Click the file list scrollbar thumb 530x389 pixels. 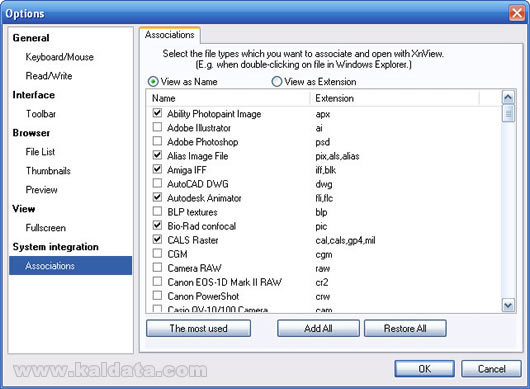click(508, 114)
